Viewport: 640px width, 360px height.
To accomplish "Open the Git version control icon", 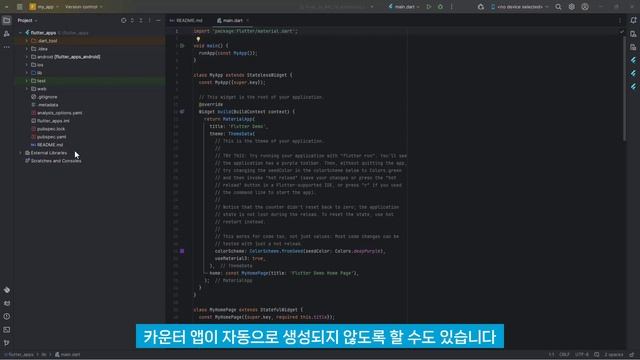I will [x=7, y=343].
